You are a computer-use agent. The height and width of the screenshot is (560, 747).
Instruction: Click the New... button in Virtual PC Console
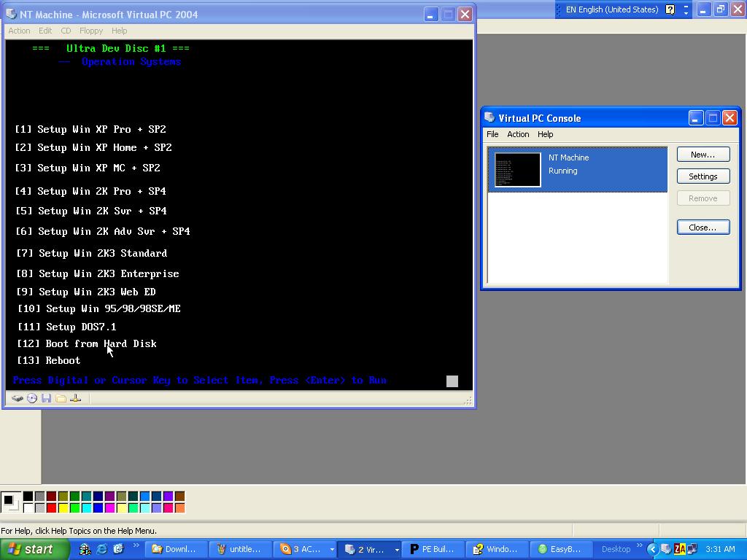click(703, 155)
